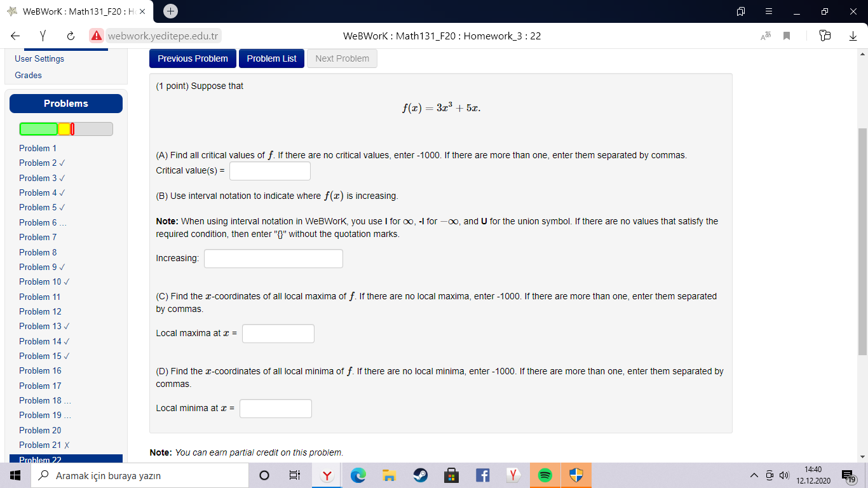The width and height of the screenshot is (868, 488).
Task: Click the problems progress bar
Action: click(66, 129)
